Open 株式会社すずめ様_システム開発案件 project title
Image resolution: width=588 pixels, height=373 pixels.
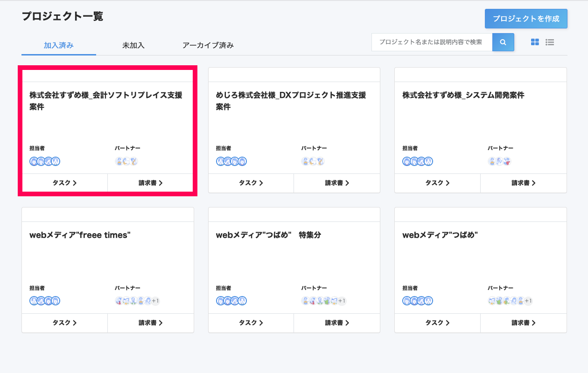click(x=463, y=95)
